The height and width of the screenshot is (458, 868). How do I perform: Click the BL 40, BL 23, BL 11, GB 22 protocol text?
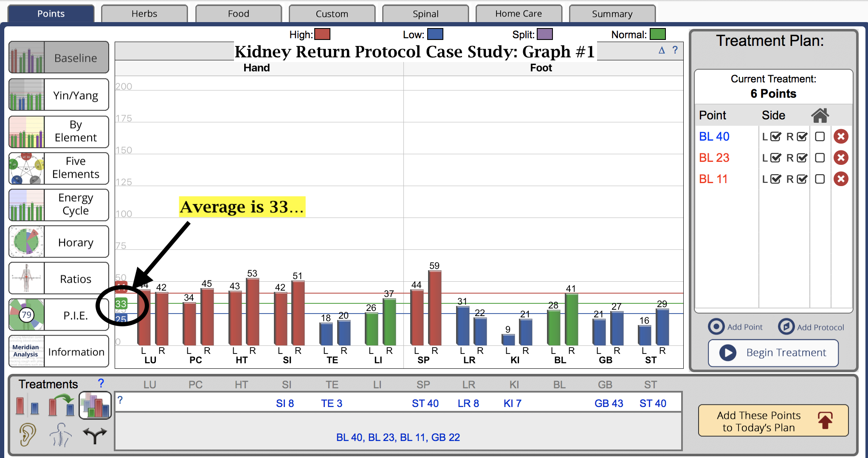pyautogui.click(x=398, y=437)
